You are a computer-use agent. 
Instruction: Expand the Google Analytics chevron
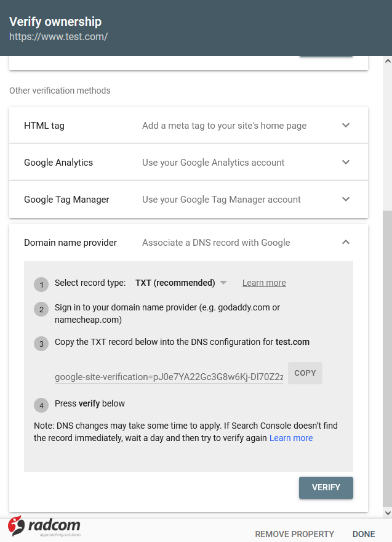346,163
